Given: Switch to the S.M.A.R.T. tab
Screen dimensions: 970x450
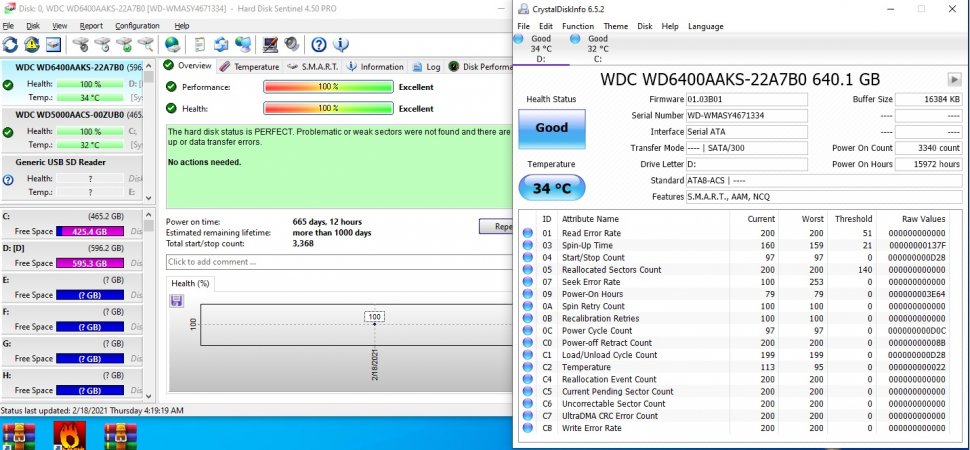Looking at the screenshot, I should click(x=312, y=67).
